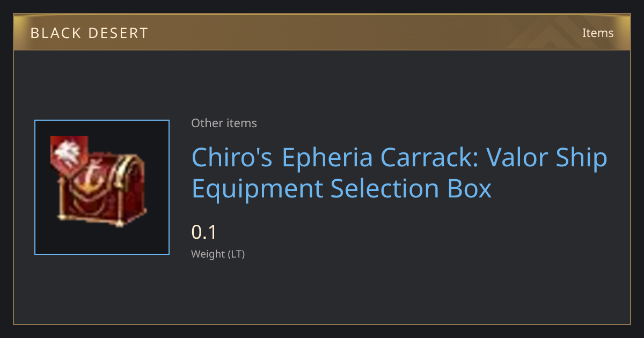Click the weight value 0.1
The width and height of the screenshot is (644, 338).
pos(204,232)
